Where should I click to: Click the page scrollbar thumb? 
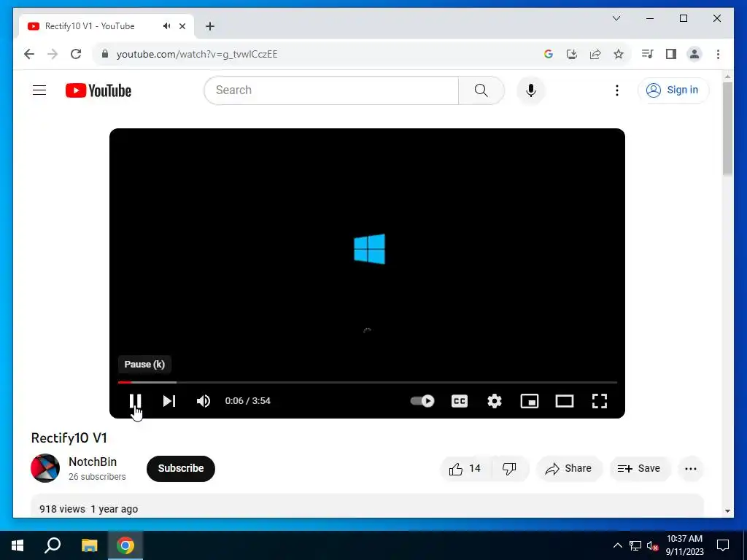(x=727, y=128)
